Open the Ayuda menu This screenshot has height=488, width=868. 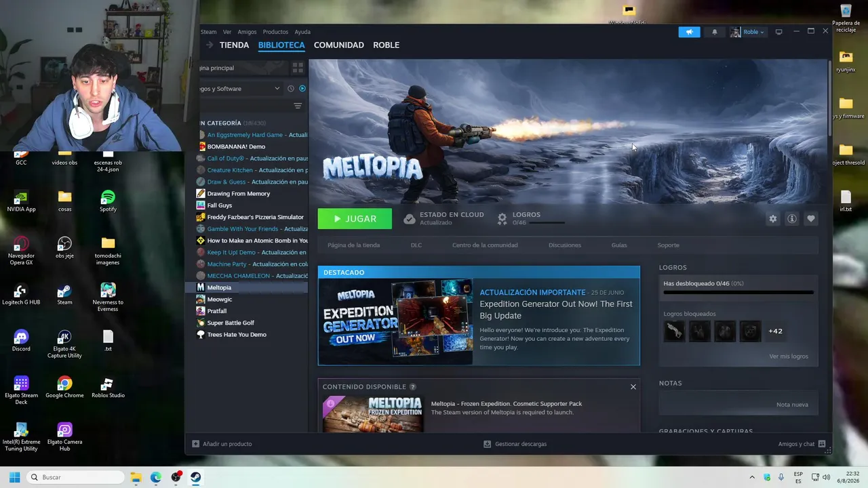click(302, 32)
